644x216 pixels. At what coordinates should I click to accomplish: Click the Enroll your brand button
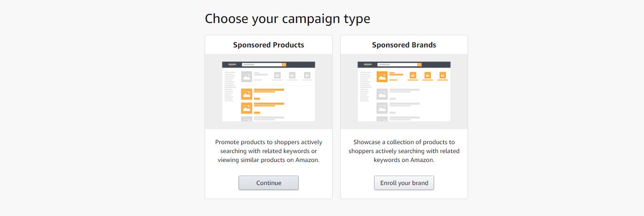click(x=404, y=183)
